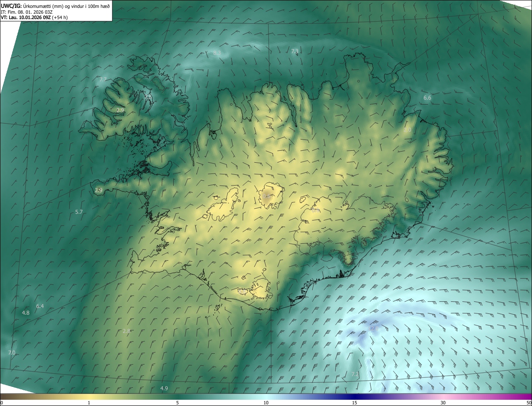
Task: Select the 5.7 value label west of Iceland
Action: pyautogui.click(x=79, y=212)
